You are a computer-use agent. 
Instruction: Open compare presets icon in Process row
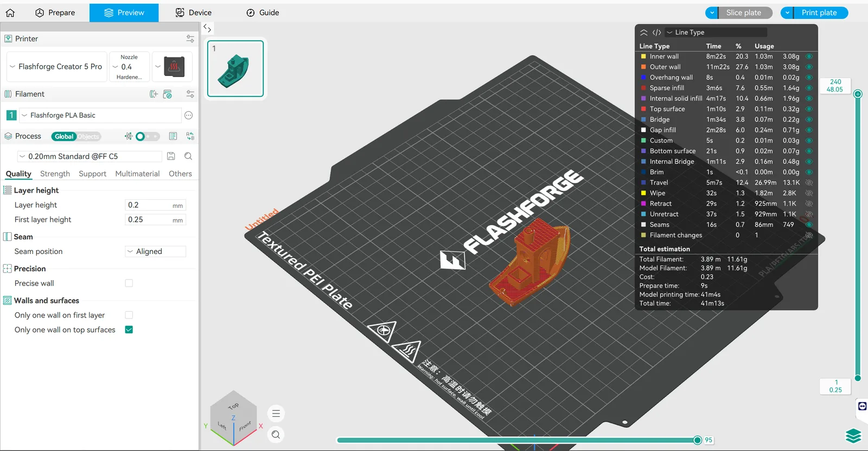190,136
